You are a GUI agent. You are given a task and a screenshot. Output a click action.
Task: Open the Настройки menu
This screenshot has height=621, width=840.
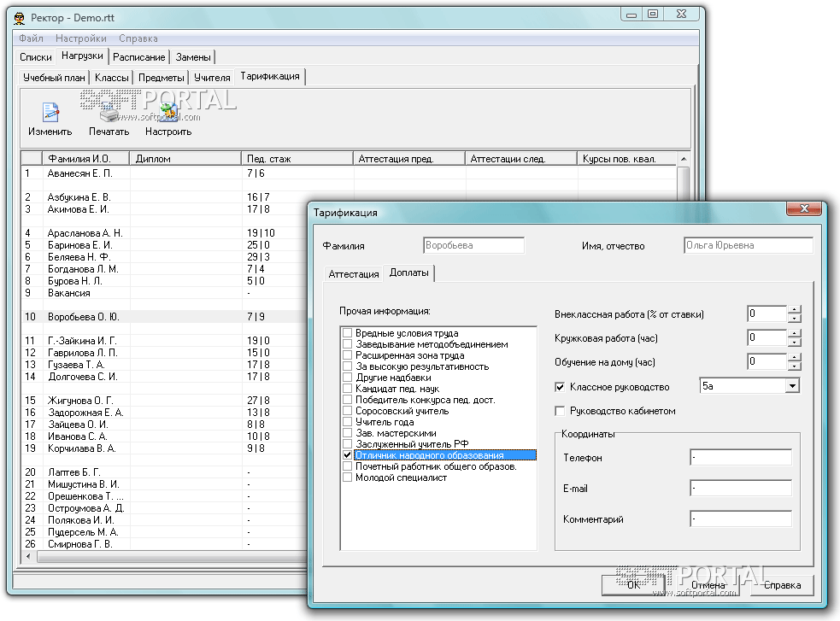tap(80, 38)
